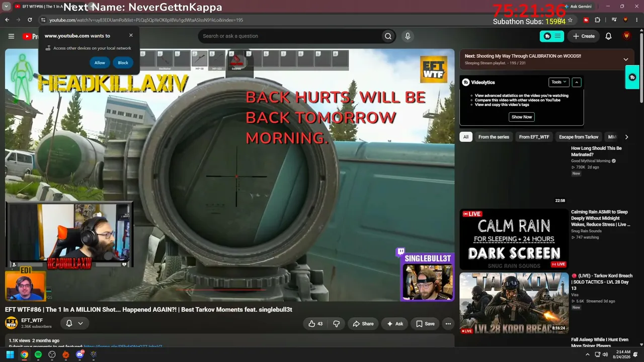The height and width of the screenshot is (362, 644).
Task: Open the taskbar clock and date
Action: click(623, 355)
